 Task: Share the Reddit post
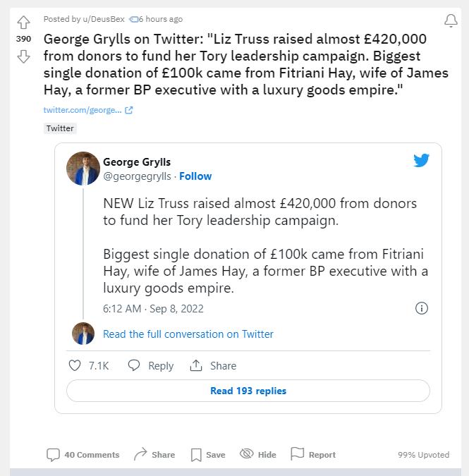(x=154, y=455)
